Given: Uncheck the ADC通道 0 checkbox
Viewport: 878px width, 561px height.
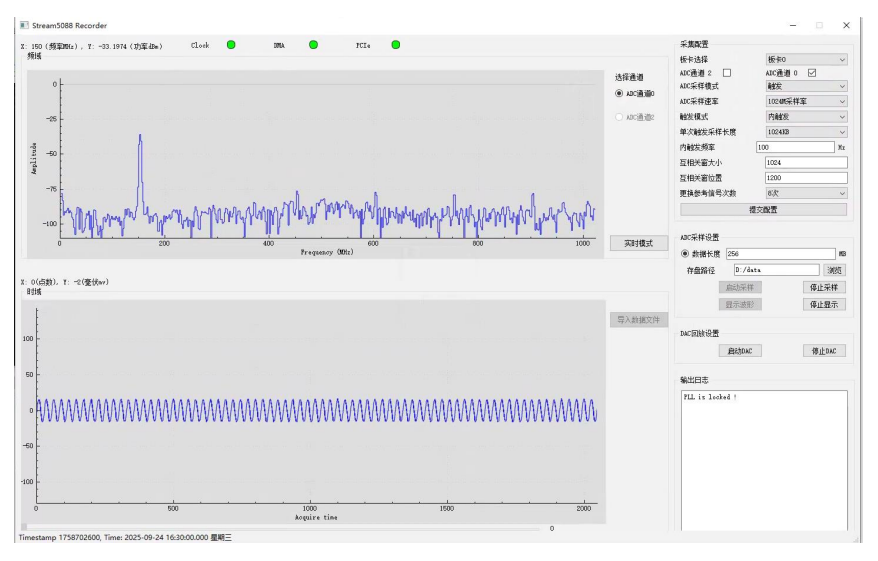Looking at the screenshot, I should (x=812, y=73).
